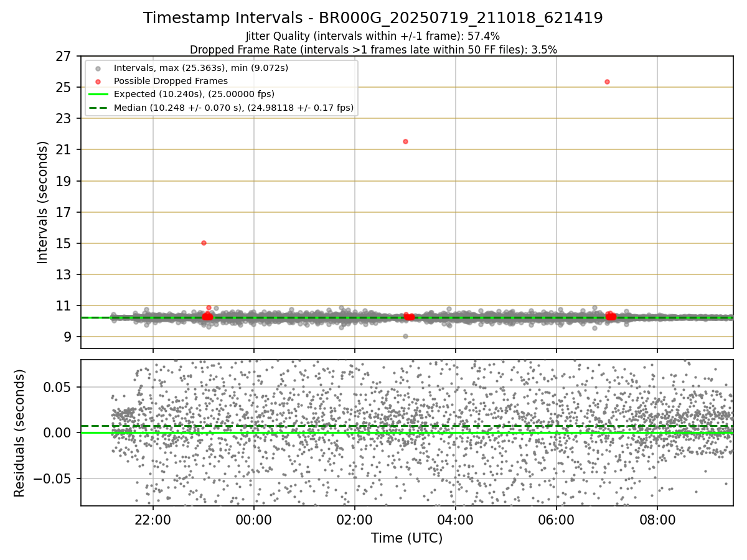Click the red dropped-frame cluster near 07:00
747x560 pixels.
click(611, 316)
